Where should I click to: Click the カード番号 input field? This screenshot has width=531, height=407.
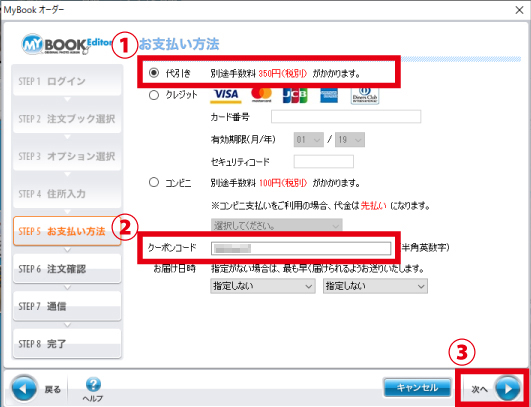tap(346, 116)
